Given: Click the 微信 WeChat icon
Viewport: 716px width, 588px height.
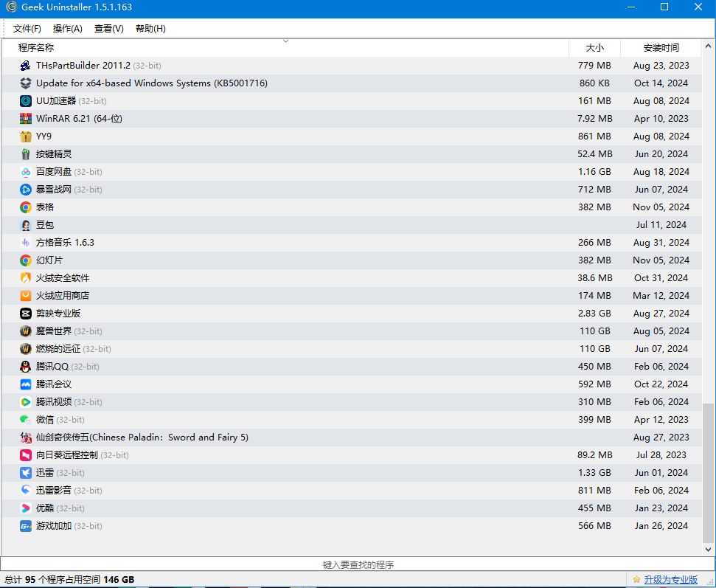Looking at the screenshot, I should tap(26, 419).
